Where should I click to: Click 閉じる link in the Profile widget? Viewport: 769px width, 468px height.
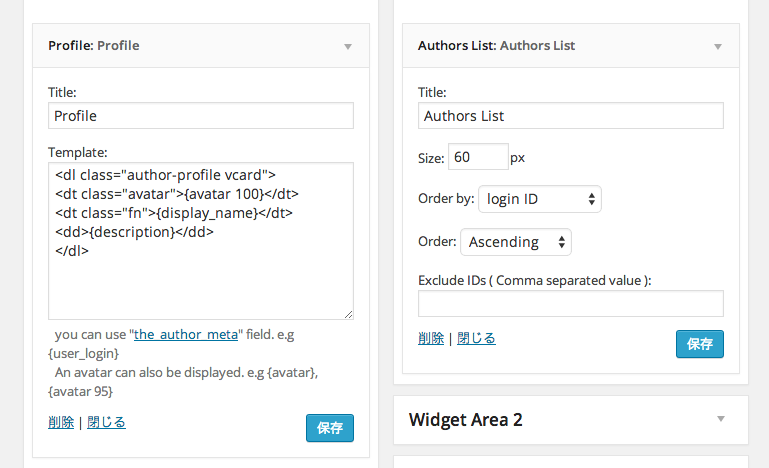pos(106,422)
